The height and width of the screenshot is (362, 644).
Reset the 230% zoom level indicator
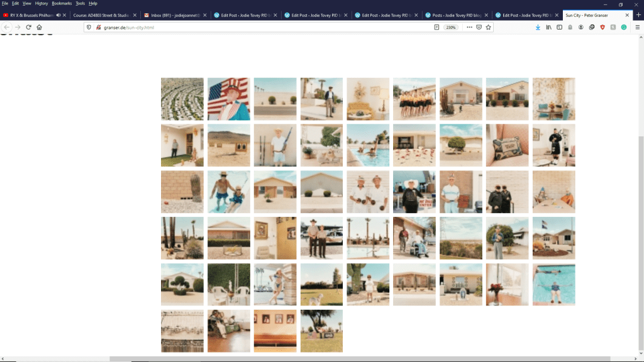pos(451,27)
